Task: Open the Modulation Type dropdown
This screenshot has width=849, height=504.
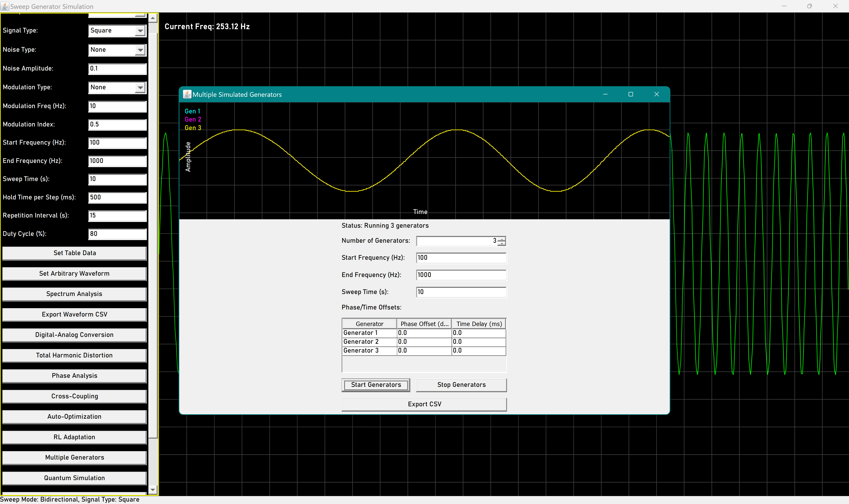Action: (140, 88)
